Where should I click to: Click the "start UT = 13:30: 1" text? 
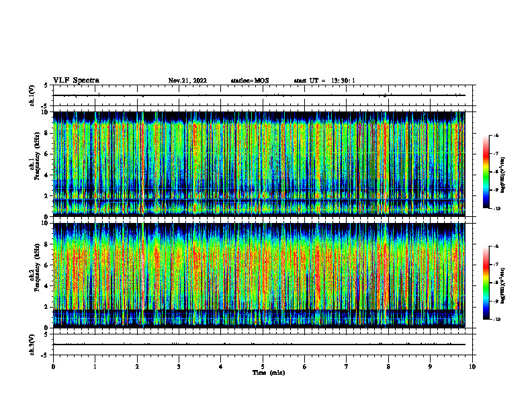tap(324, 81)
